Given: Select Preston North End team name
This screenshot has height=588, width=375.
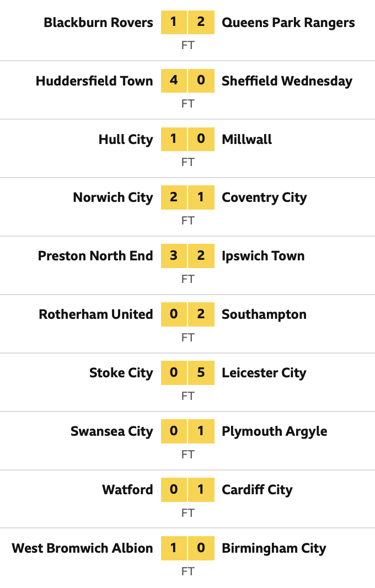Looking at the screenshot, I should (x=95, y=256).
